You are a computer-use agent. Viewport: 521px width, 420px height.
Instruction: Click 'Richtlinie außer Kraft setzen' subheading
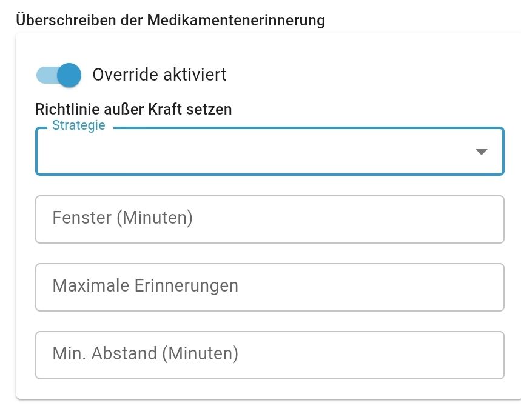[x=133, y=110]
